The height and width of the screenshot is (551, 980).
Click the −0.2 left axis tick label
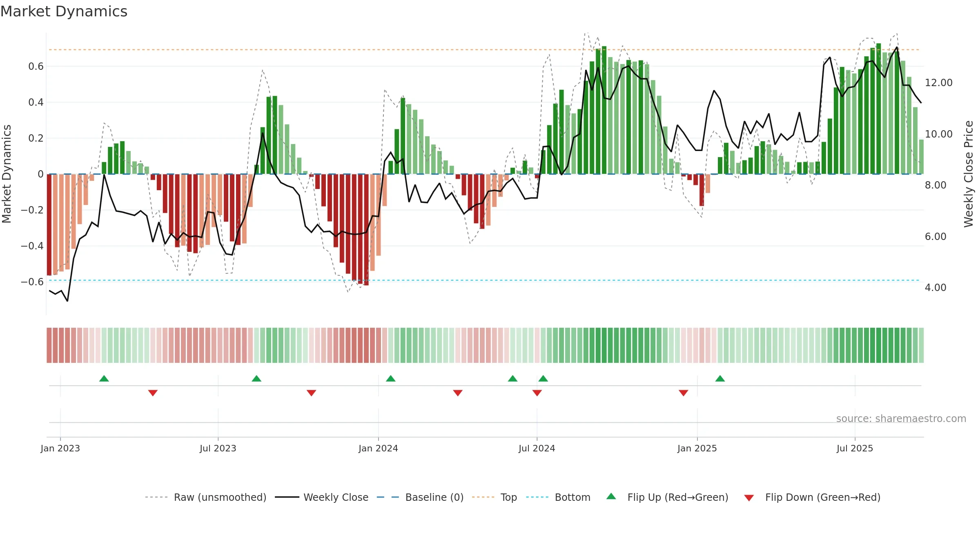32,210
